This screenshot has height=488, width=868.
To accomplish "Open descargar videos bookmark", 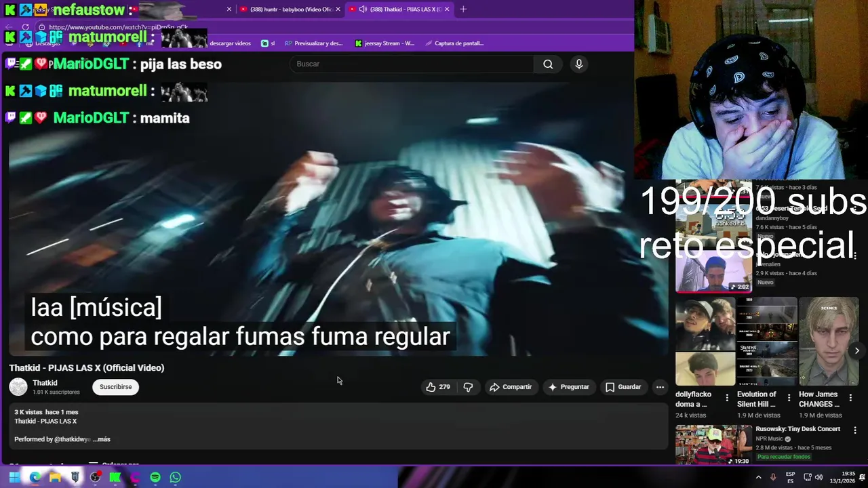I will pyautogui.click(x=230, y=43).
